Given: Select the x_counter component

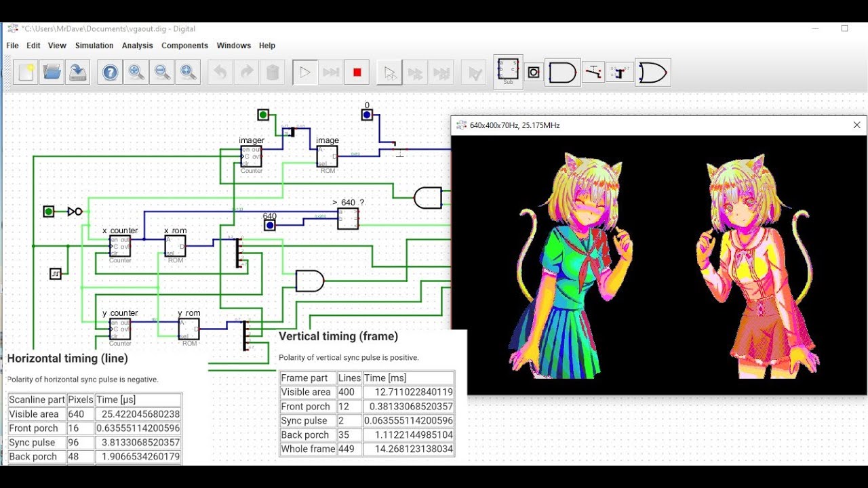Looking at the screenshot, I should pyautogui.click(x=120, y=246).
